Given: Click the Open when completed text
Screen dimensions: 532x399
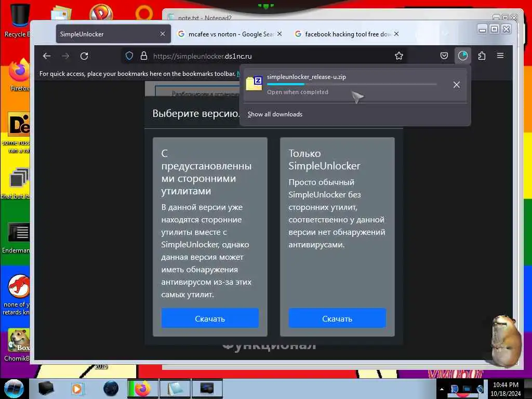Looking at the screenshot, I should 298,92.
